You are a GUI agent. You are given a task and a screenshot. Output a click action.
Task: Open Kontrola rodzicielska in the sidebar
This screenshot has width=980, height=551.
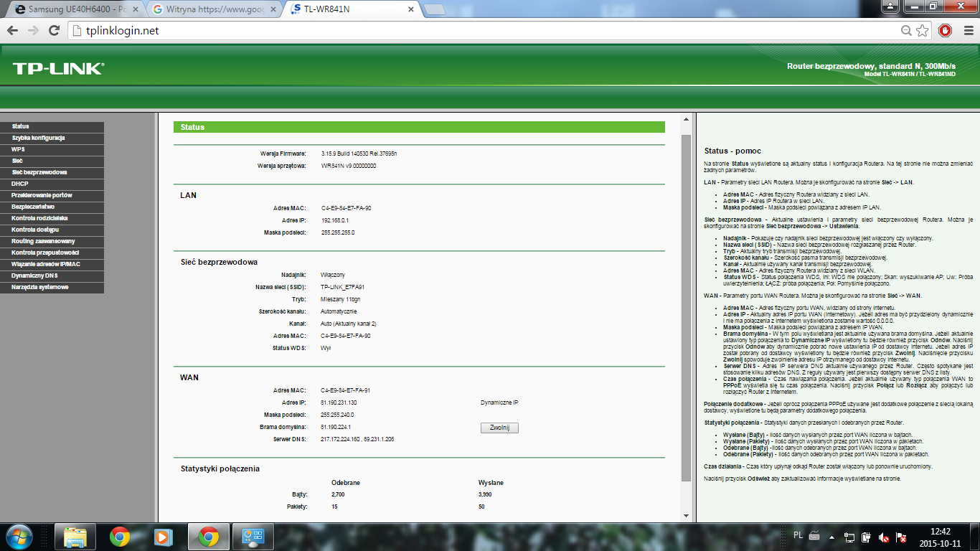point(52,218)
